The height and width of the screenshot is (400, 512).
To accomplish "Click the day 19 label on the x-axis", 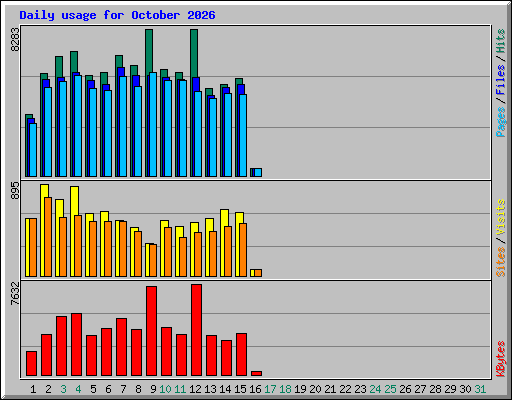I will coord(300,389).
